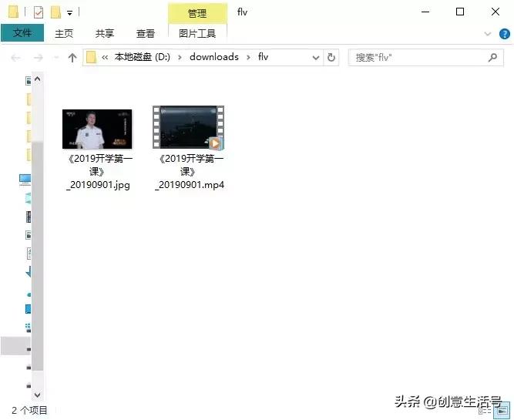This screenshot has height=420, width=514.
Task: Click the 《2019开学第一课》_20190901.jpg file name
Action: pyautogui.click(x=99, y=172)
